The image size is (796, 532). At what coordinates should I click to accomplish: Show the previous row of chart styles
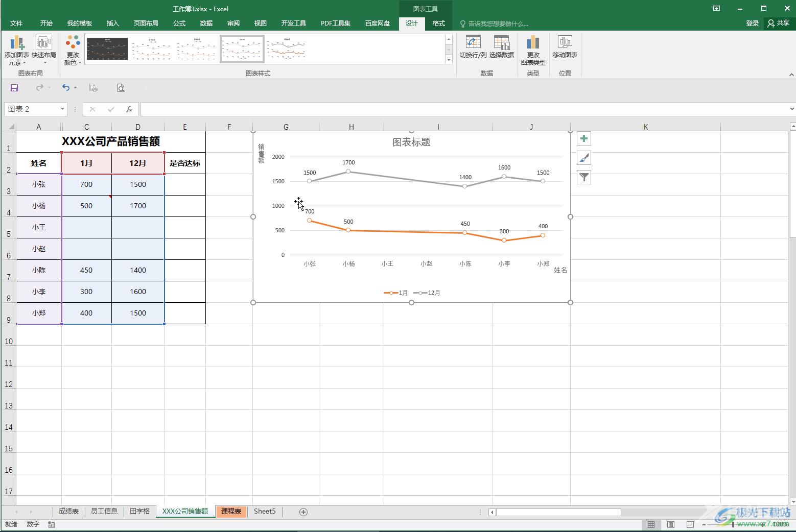coord(449,39)
